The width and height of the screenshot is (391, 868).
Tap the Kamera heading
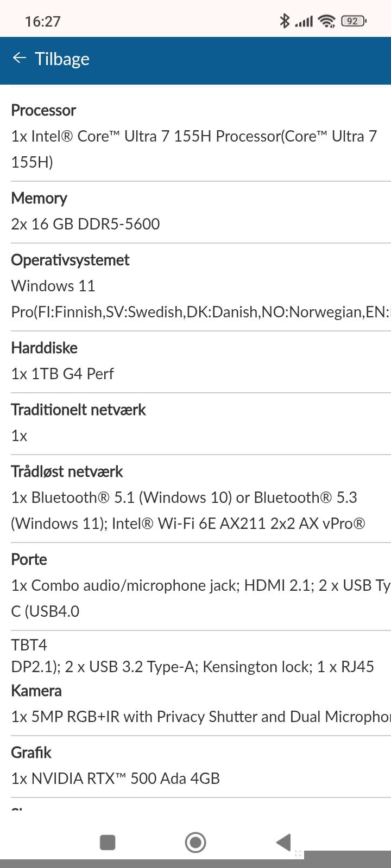coord(36,691)
